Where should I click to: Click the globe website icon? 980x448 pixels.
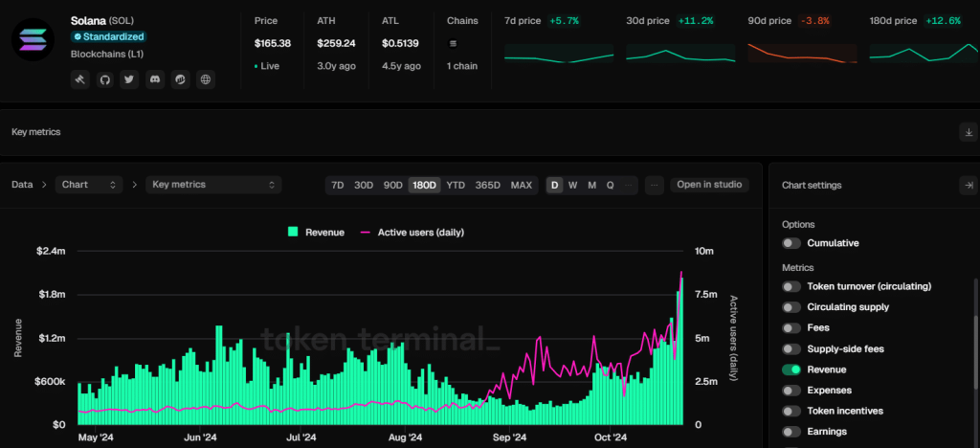[205, 80]
